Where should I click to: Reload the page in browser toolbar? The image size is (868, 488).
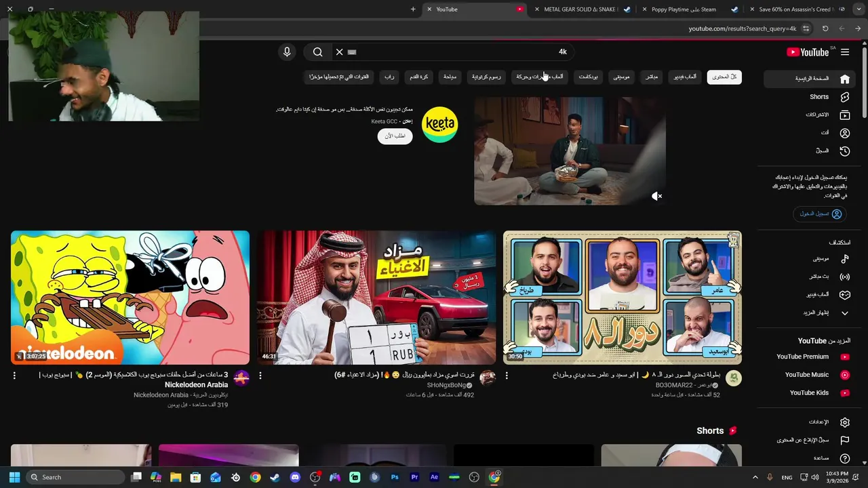pos(825,28)
